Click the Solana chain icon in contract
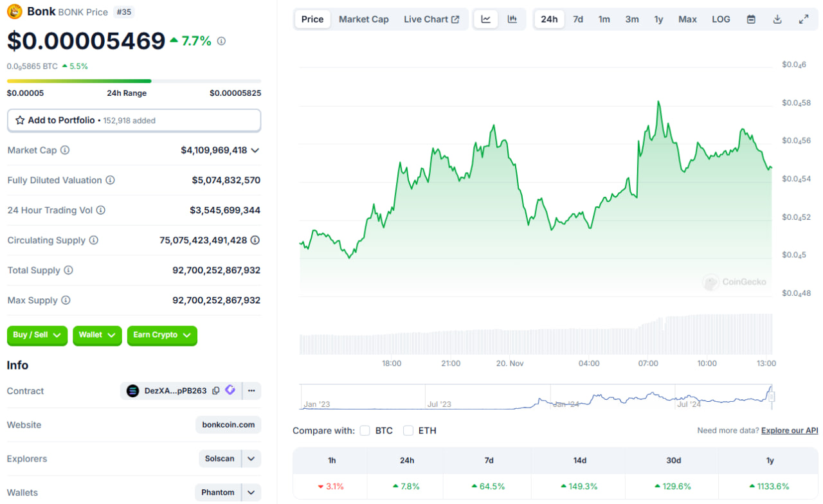 [x=133, y=391]
